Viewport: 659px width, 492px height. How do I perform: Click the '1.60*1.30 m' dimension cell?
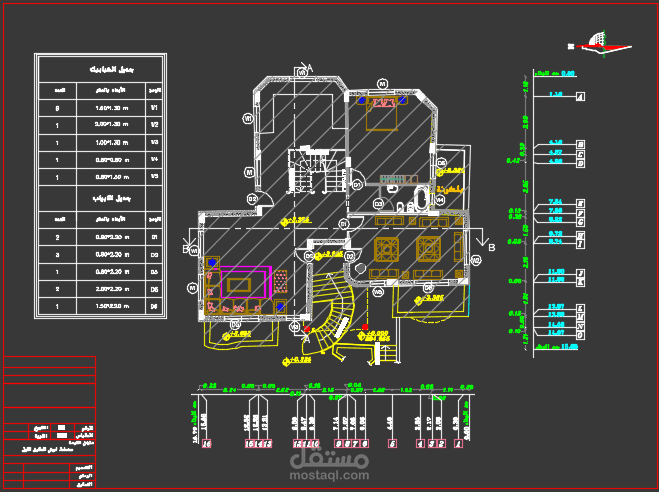tap(111, 108)
